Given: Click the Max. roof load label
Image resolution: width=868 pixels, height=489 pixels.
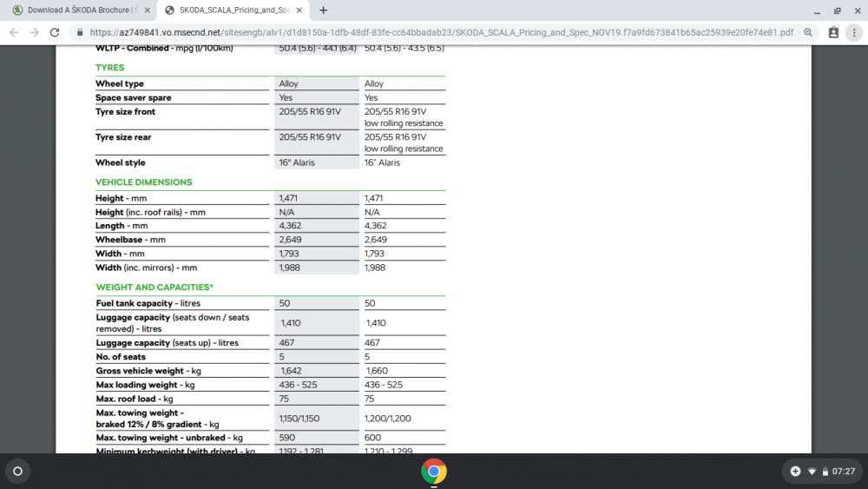Looking at the screenshot, I should pos(135,399).
